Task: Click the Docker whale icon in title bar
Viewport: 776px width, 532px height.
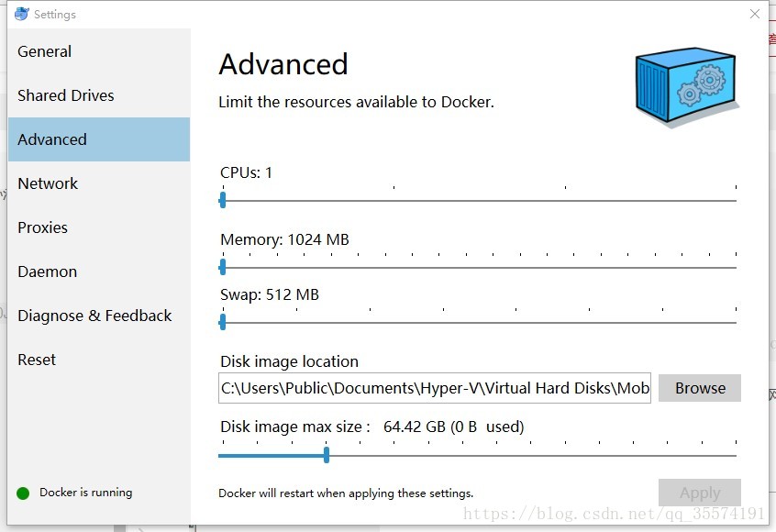Action: pyautogui.click(x=22, y=14)
